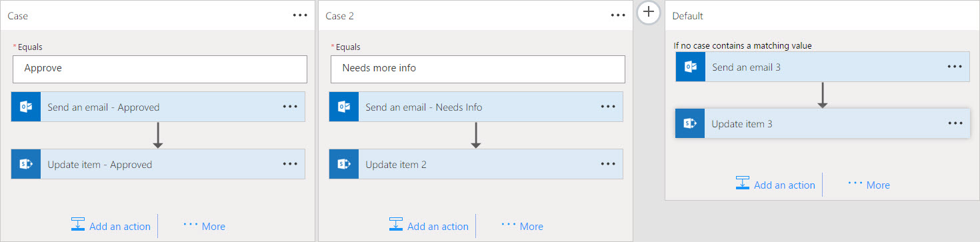Click More in the Default branch
Image resolution: width=980 pixels, height=242 pixels.
pos(869,185)
